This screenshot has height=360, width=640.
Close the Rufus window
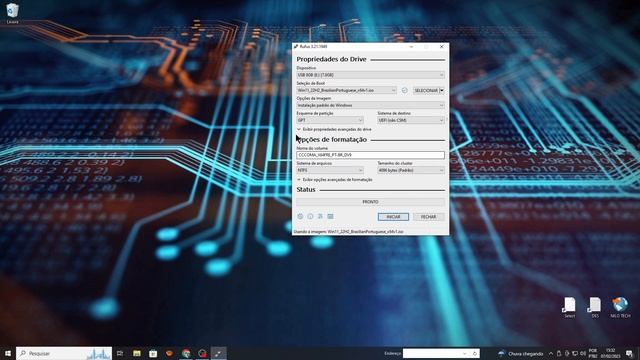[x=442, y=47]
